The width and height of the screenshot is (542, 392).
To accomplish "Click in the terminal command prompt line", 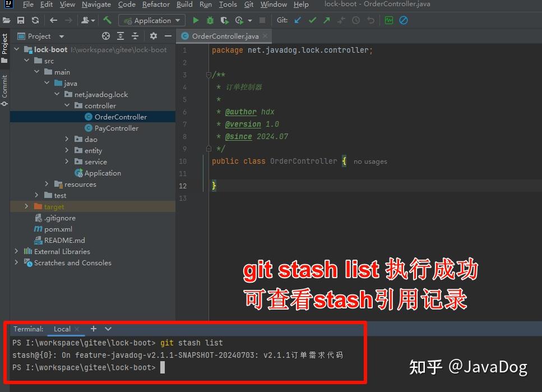I will click(163, 367).
